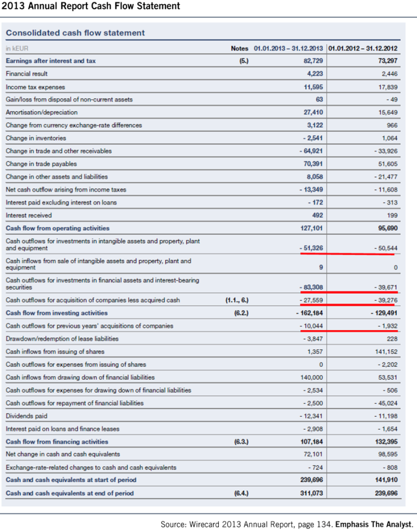The image size is (417, 532).
Task: Click the -10,044 previous acquisitions value
Action: (x=311, y=326)
